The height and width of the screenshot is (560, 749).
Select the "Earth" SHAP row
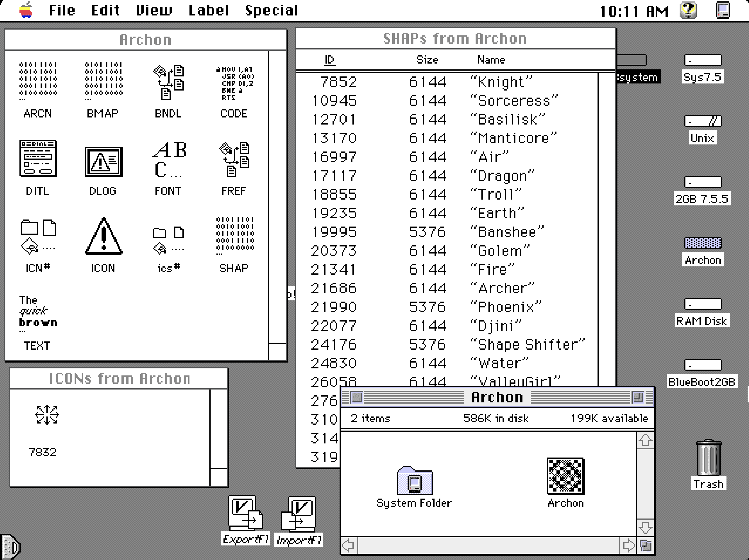click(447, 213)
